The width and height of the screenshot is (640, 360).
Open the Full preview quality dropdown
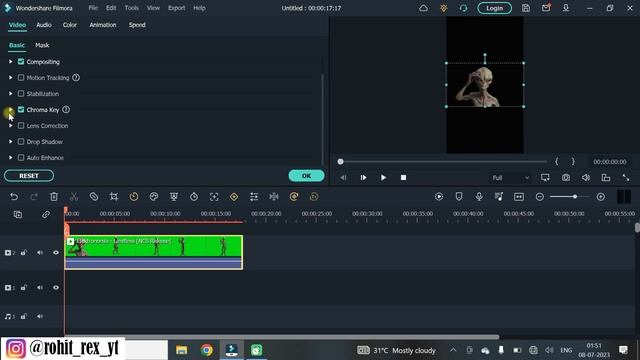coord(510,178)
